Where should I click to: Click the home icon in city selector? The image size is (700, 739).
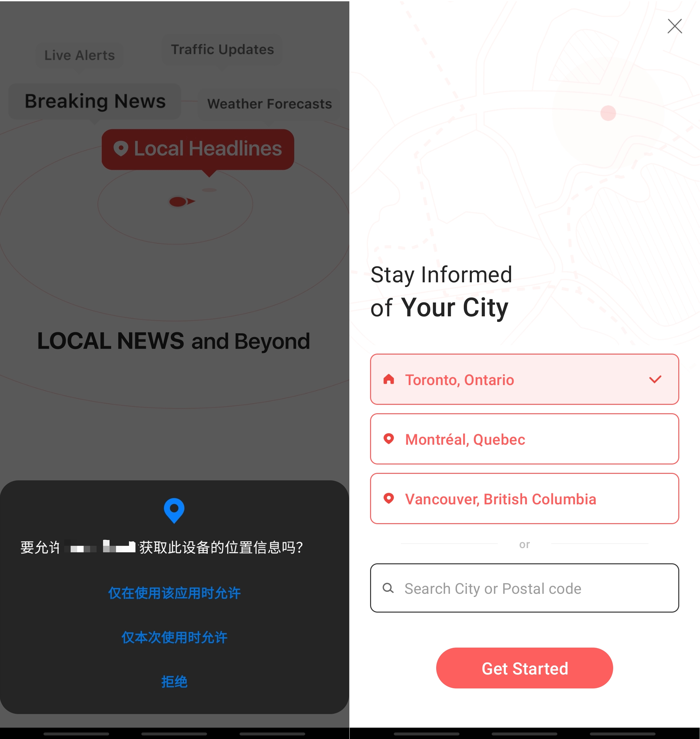[390, 379]
